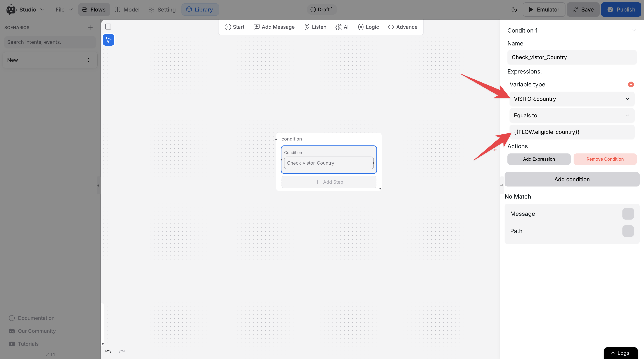Open the Equals to operator dropdown
Screen dimensions: 644x359
(572, 116)
